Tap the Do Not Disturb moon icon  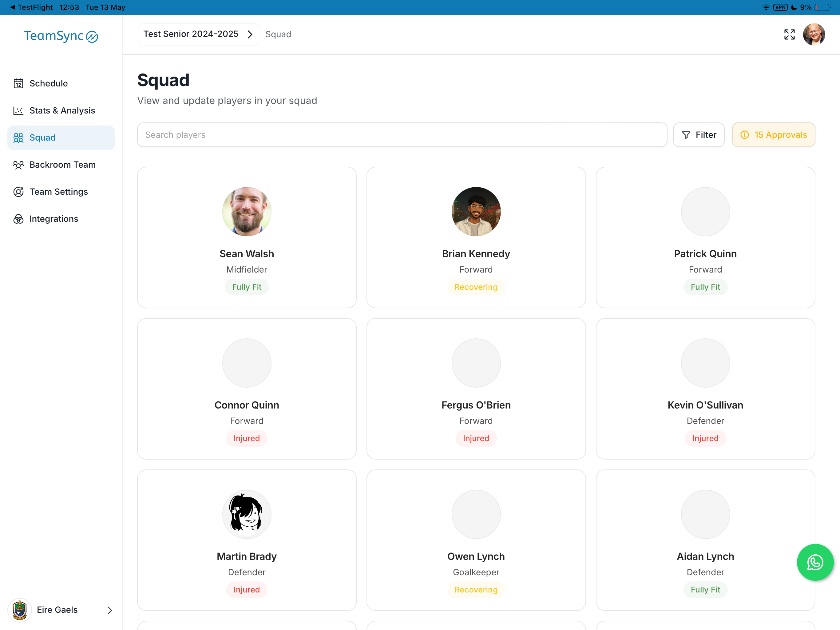tap(794, 7)
